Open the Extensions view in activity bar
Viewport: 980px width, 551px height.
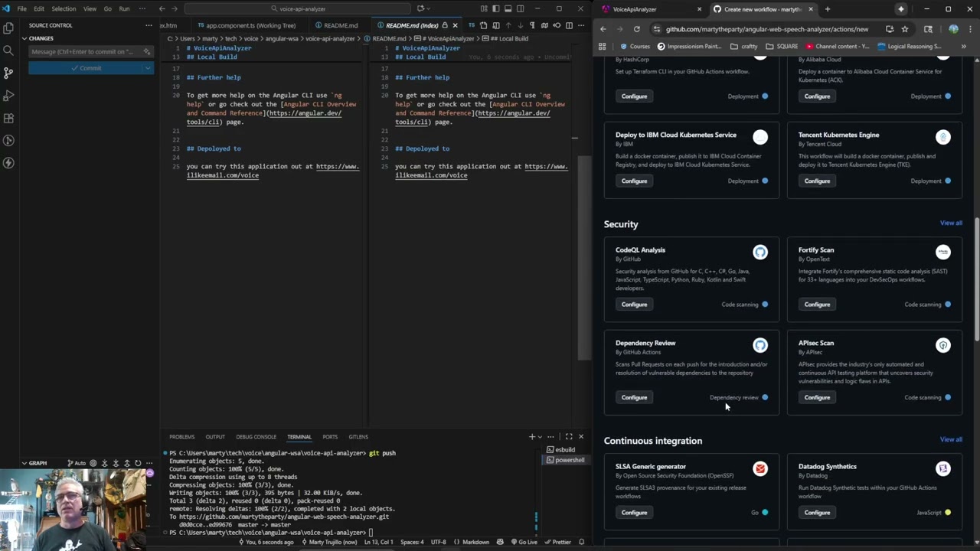[x=8, y=118]
